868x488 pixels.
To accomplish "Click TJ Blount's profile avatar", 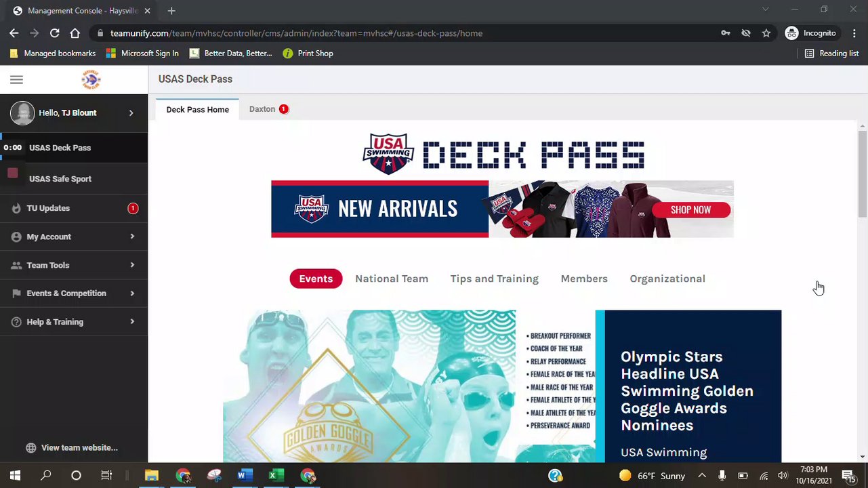I will (22, 113).
